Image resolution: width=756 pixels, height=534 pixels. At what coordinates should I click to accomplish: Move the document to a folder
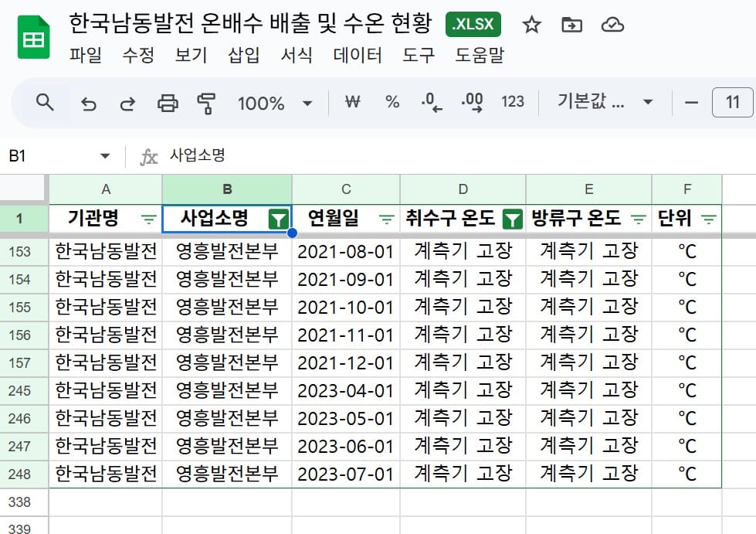571,26
